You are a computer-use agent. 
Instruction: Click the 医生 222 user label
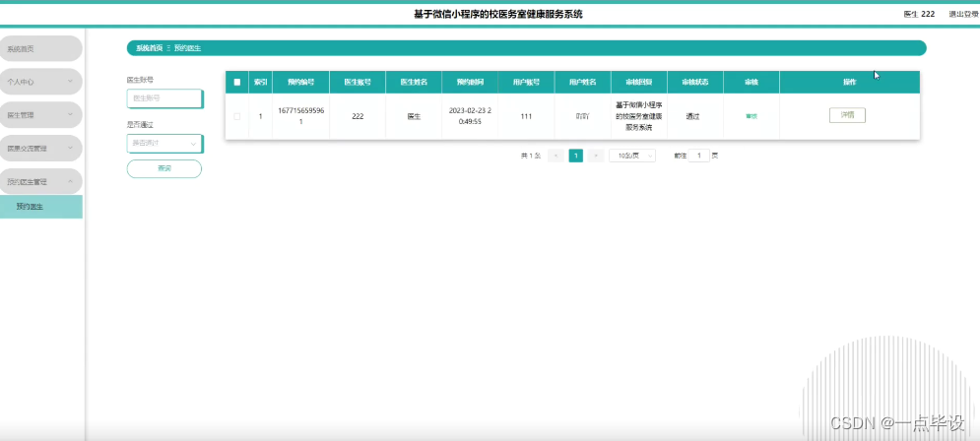(919, 14)
